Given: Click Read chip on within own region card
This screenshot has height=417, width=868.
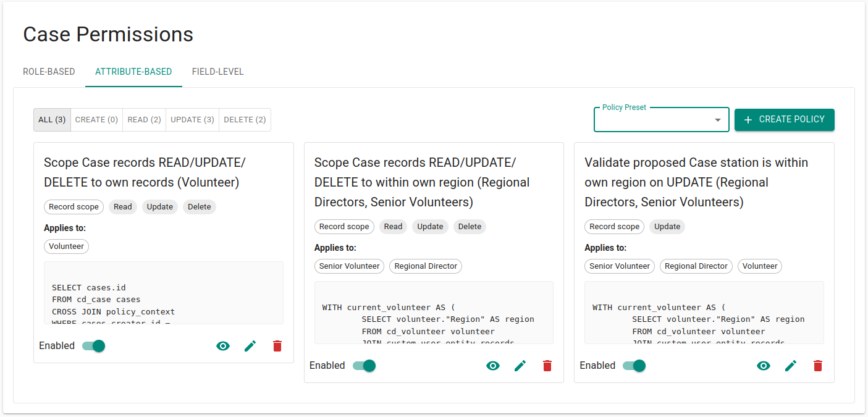Looking at the screenshot, I should click(x=394, y=227).
